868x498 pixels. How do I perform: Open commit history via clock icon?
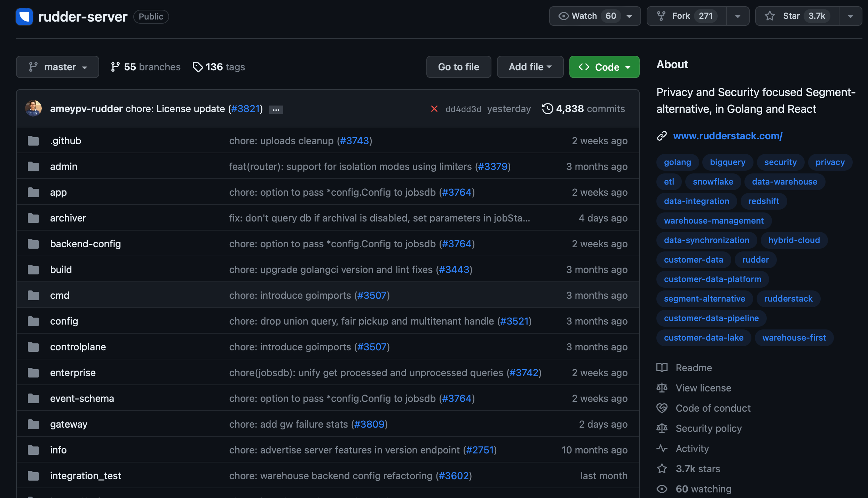pyautogui.click(x=547, y=109)
